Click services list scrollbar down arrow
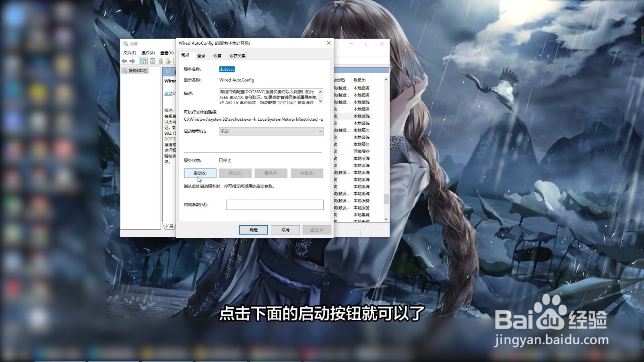Screen dimensions: 644x362 [386, 219]
